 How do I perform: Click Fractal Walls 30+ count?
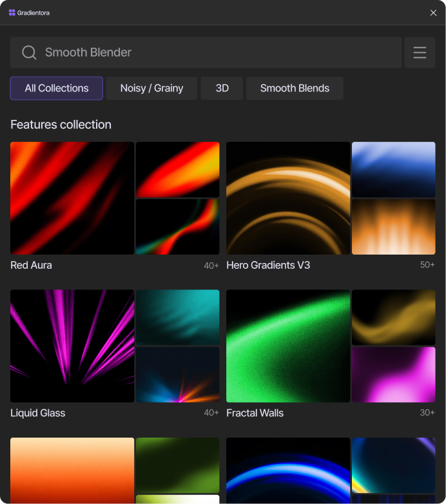coord(427,412)
